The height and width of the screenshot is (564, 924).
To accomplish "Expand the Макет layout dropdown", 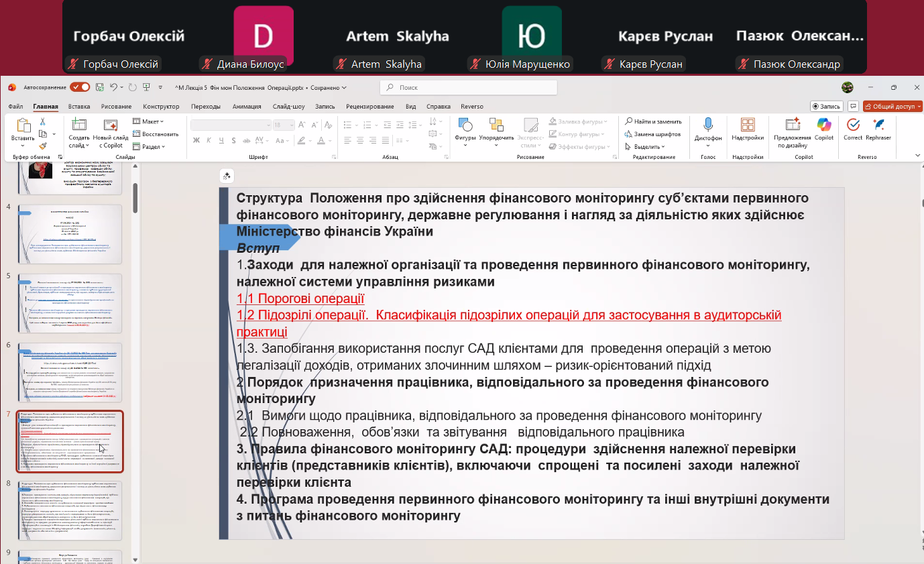I will pos(149,121).
